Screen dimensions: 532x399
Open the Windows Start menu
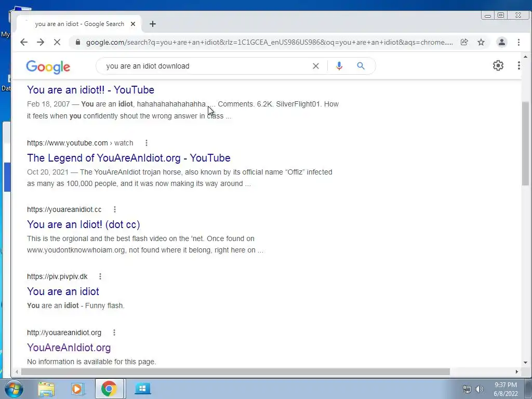point(14,389)
